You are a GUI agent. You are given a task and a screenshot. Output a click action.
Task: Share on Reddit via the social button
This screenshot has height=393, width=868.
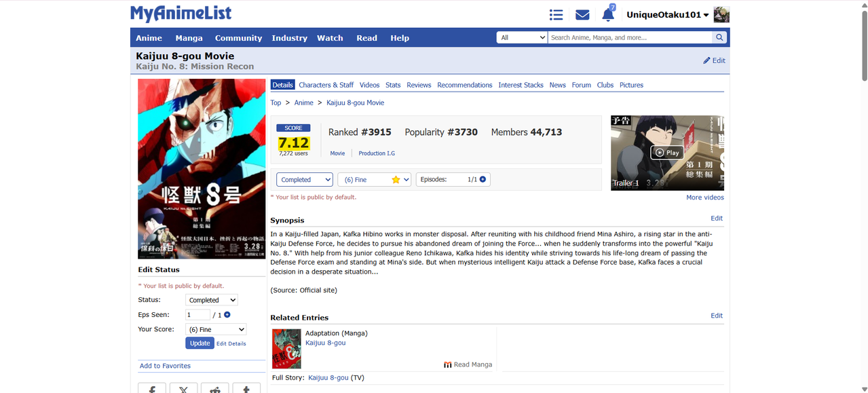pyautogui.click(x=214, y=388)
